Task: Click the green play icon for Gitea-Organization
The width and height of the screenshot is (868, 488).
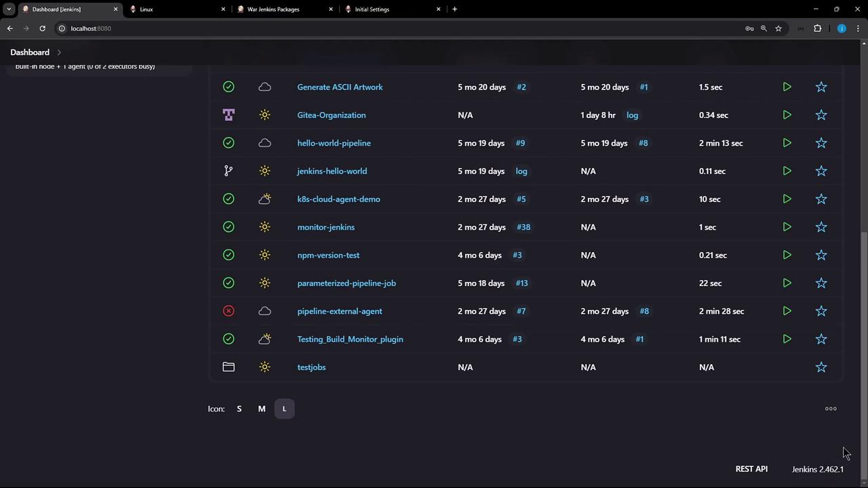Action: point(787,115)
